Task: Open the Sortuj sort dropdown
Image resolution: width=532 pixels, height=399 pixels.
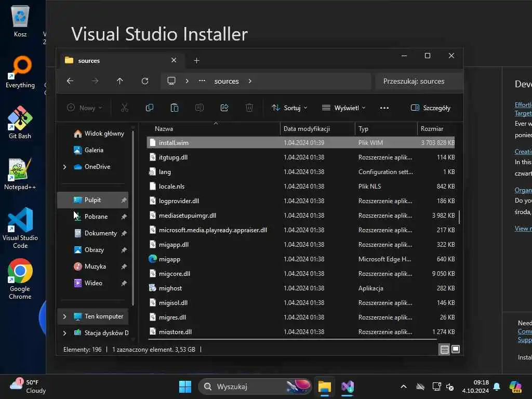Action: point(289,108)
